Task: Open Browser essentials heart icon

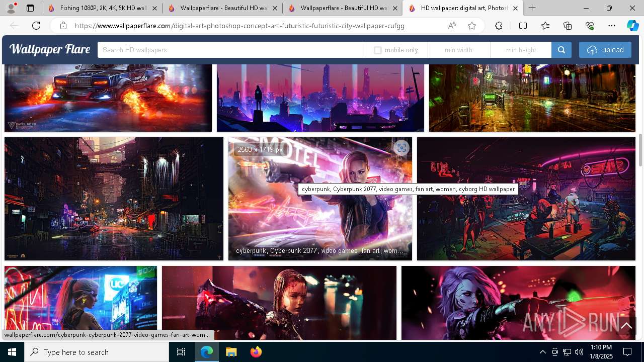Action: tap(590, 26)
